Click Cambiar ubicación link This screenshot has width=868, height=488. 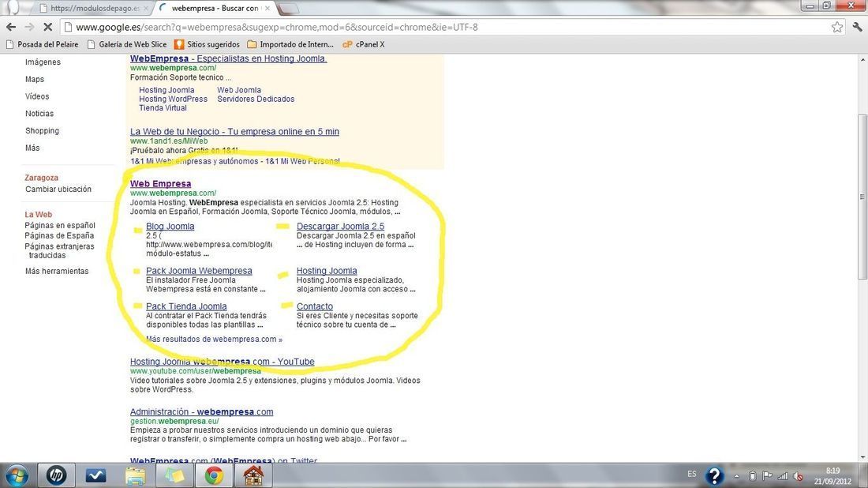(x=58, y=189)
